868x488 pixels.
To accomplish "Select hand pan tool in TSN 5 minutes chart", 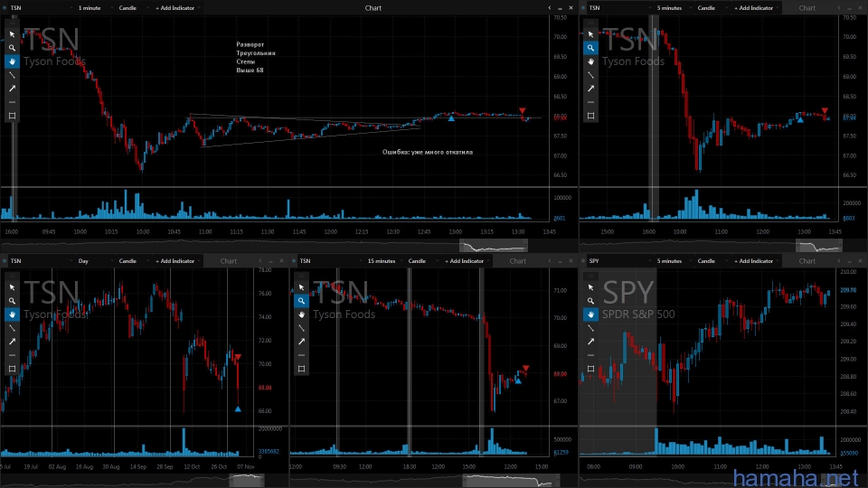I will point(590,61).
